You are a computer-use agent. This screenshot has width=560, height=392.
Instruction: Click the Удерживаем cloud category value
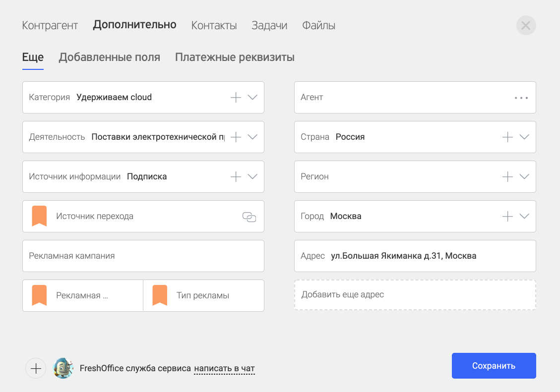tap(114, 97)
